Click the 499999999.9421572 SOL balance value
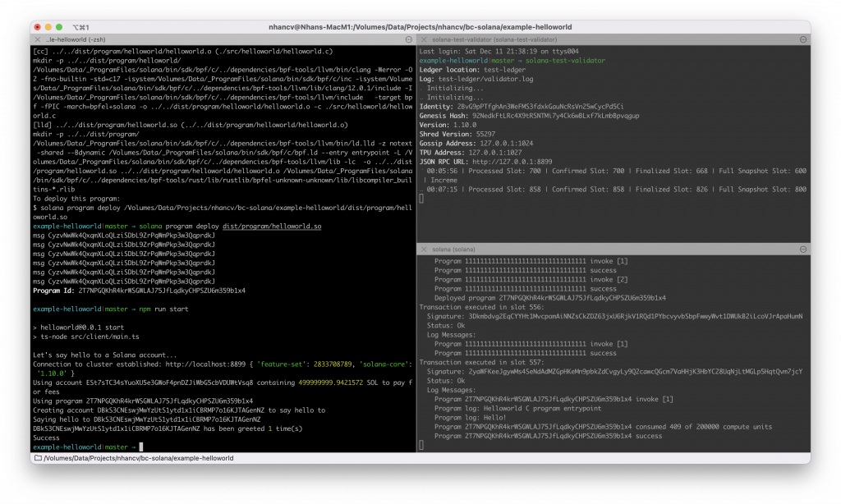The image size is (841, 504). coord(330,383)
